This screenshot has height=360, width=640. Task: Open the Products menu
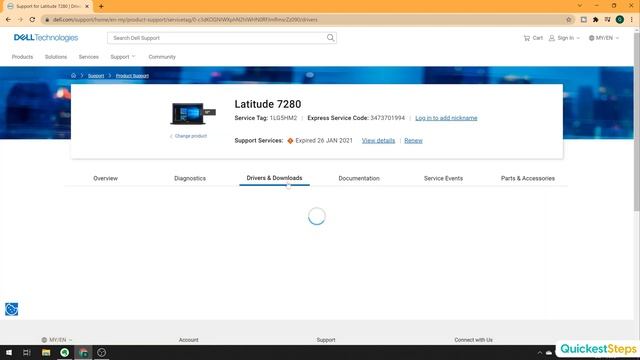22,57
